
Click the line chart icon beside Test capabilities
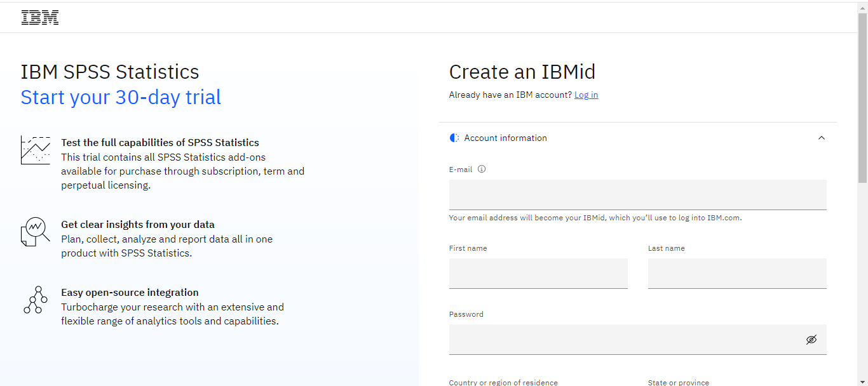click(35, 150)
